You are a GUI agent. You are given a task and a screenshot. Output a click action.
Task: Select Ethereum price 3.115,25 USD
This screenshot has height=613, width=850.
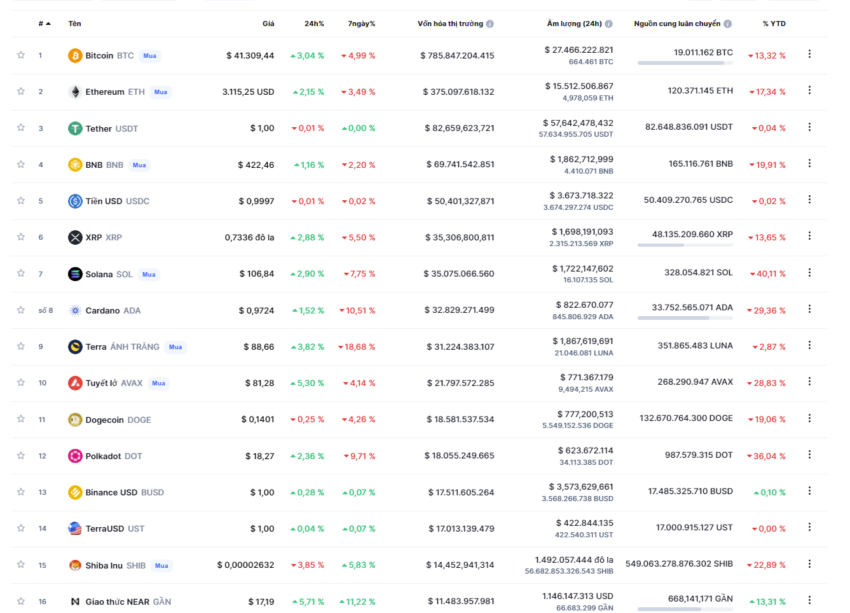pos(248,92)
